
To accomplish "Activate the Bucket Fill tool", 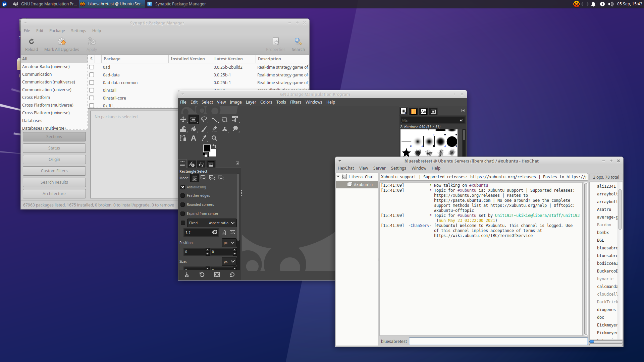I will click(x=194, y=129).
